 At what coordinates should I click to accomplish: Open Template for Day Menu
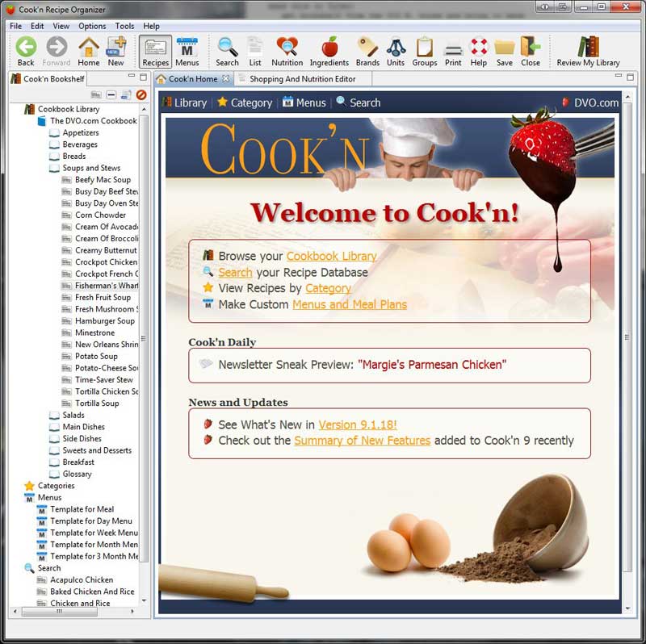[91, 521]
